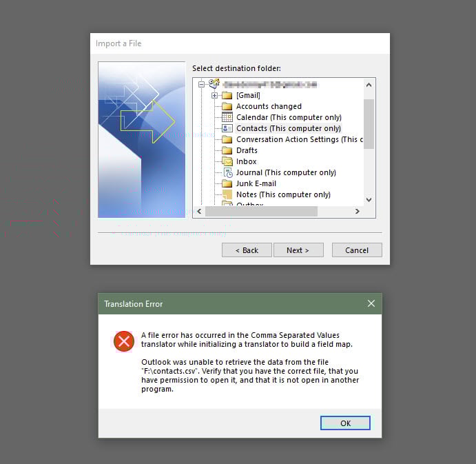Select Journal (This computer only)

coord(286,172)
